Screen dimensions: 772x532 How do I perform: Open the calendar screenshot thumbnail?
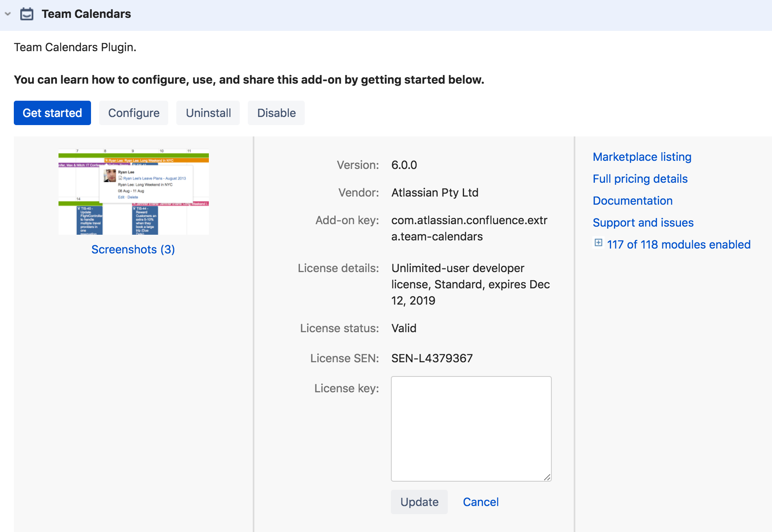[x=134, y=192]
